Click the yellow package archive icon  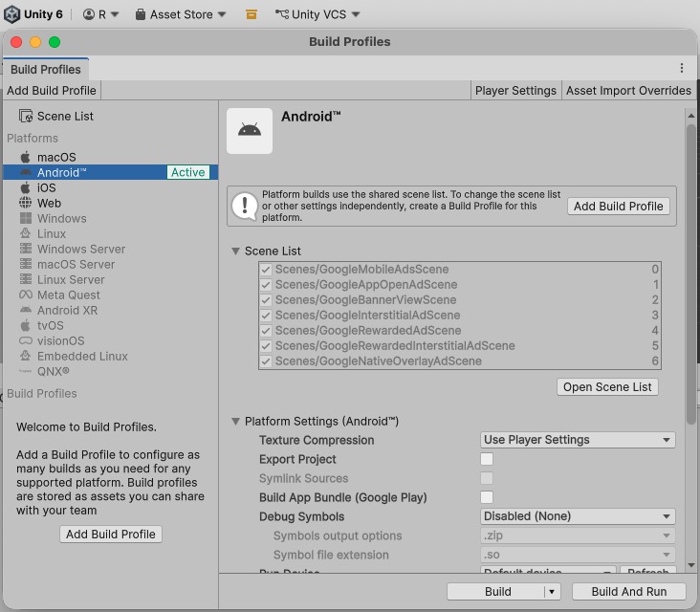coord(252,14)
